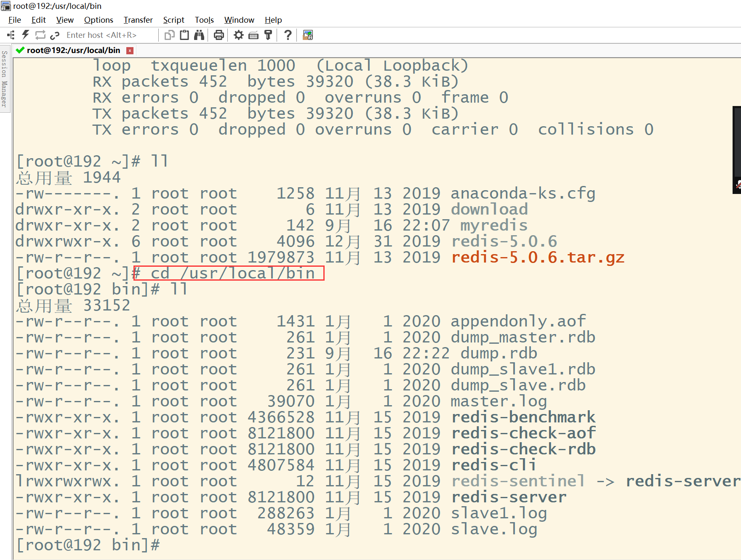Open the Window menu
The height and width of the screenshot is (560, 741).
239,20
